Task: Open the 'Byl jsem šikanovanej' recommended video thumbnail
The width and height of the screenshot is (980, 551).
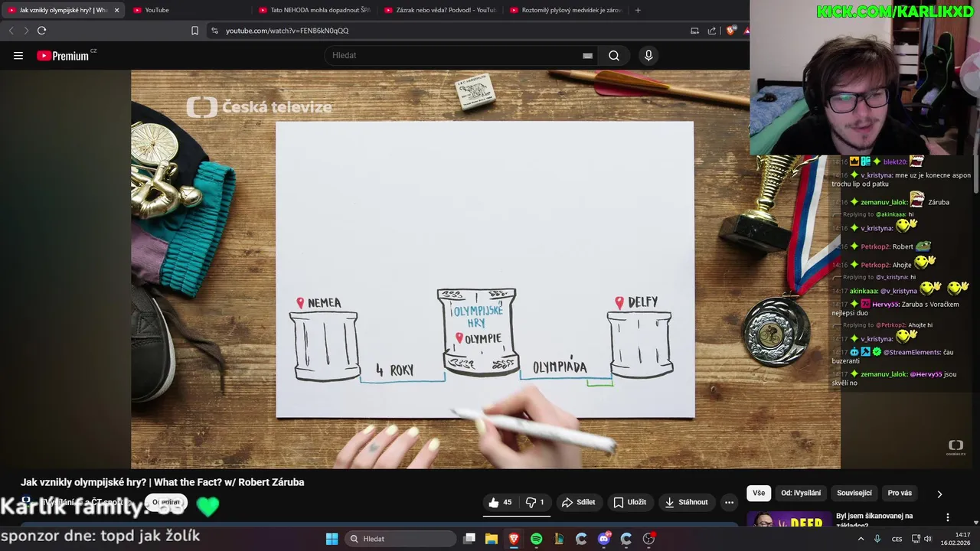Action: point(789,520)
